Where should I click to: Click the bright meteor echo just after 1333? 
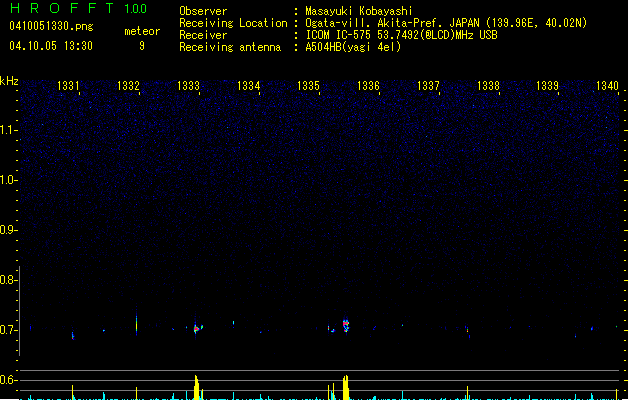pyautogui.click(x=198, y=329)
